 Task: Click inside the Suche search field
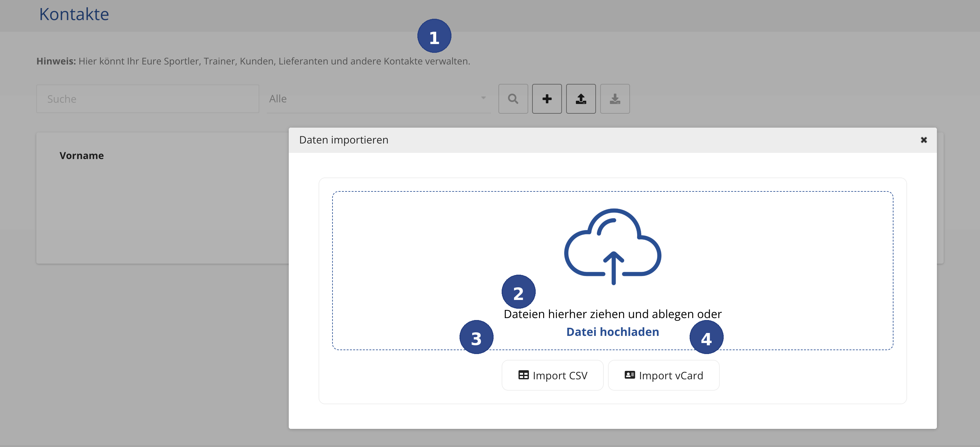pyautogui.click(x=147, y=98)
